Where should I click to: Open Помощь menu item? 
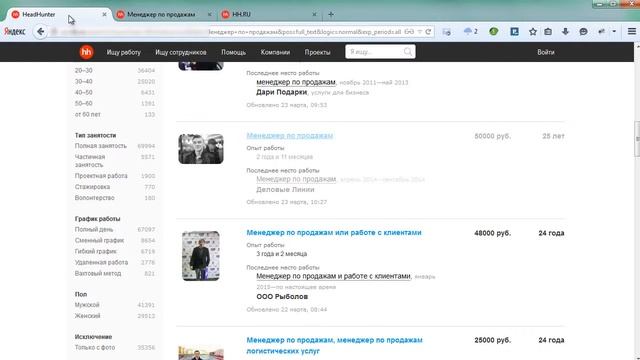tap(233, 52)
